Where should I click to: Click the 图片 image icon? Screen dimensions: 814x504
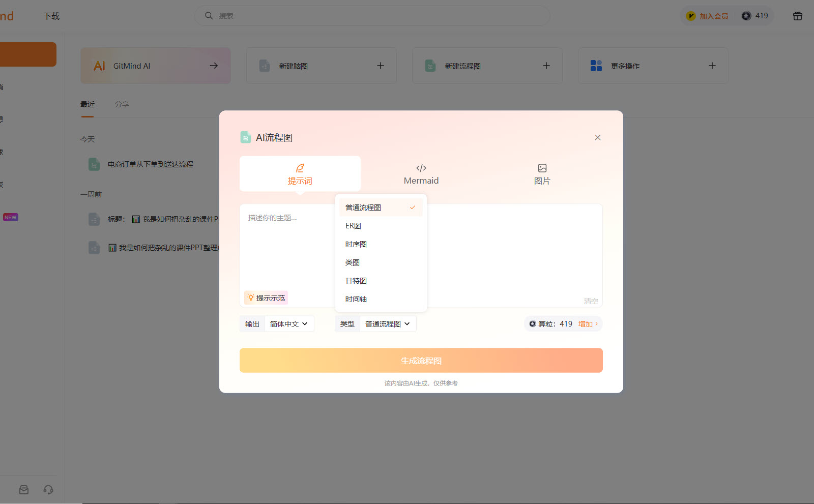point(542,168)
